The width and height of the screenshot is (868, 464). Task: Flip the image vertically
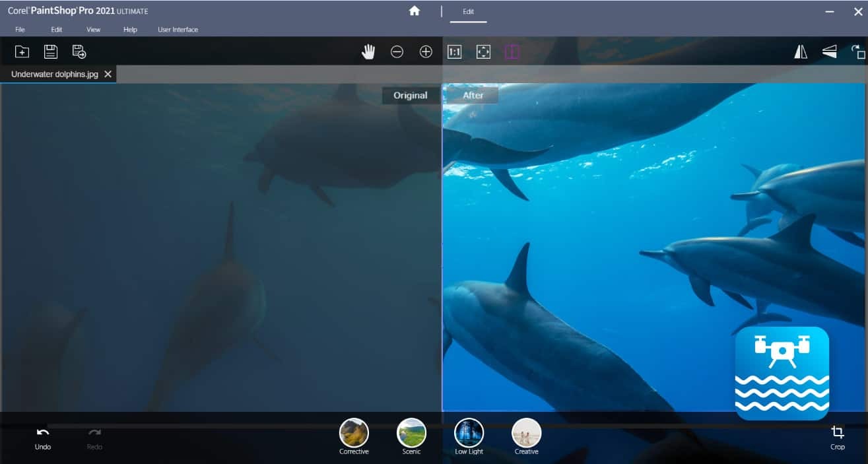point(830,52)
